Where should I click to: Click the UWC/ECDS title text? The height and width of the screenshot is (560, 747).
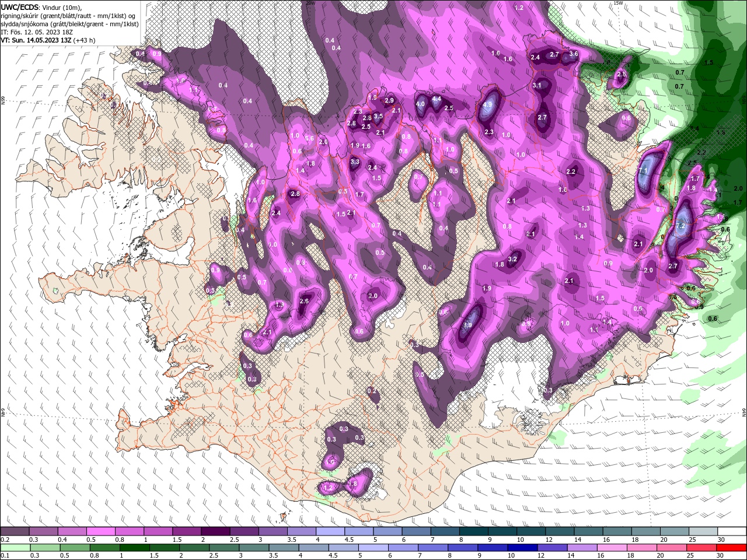click(x=19, y=7)
